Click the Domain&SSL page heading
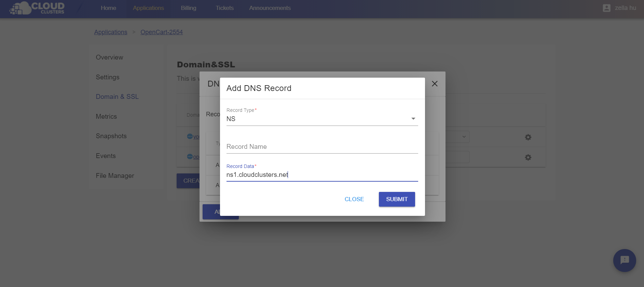This screenshot has width=644, height=287. click(x=206, y=65)
